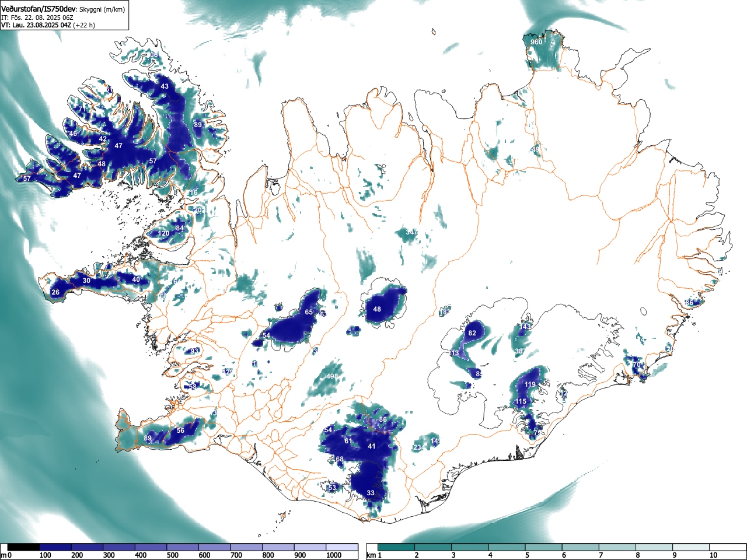This screenshot has height=560, width=747.
Task: Click the Skyggni (m/km) label
Action: pyautogui.click(x=102, y=9)
